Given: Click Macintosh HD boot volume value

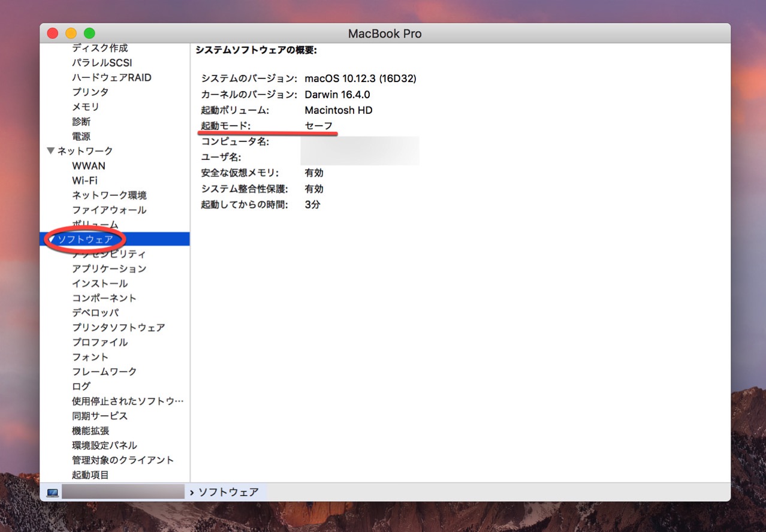Looking at the screenshot, I should pos(338,110).
